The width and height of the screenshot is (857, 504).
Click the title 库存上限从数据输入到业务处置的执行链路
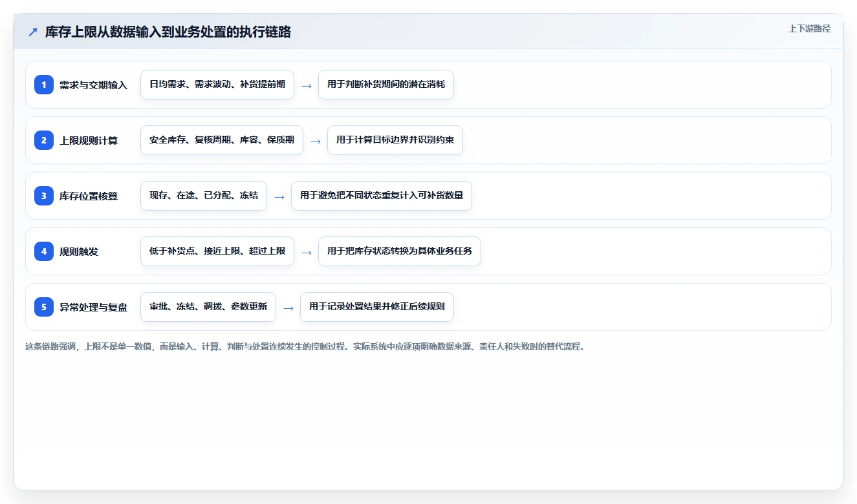point(168,32)
